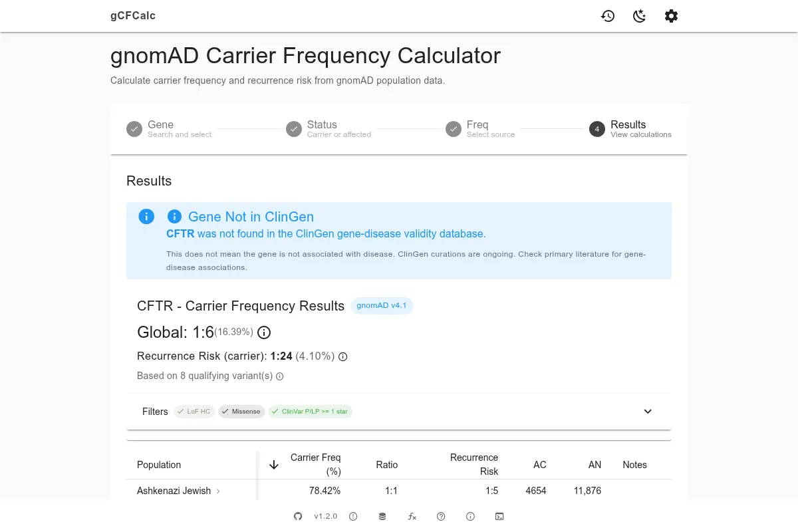This screenshot has width=798, height=532.
Task: Toggle dark mode with the moon icon
Action: (639, 16)
